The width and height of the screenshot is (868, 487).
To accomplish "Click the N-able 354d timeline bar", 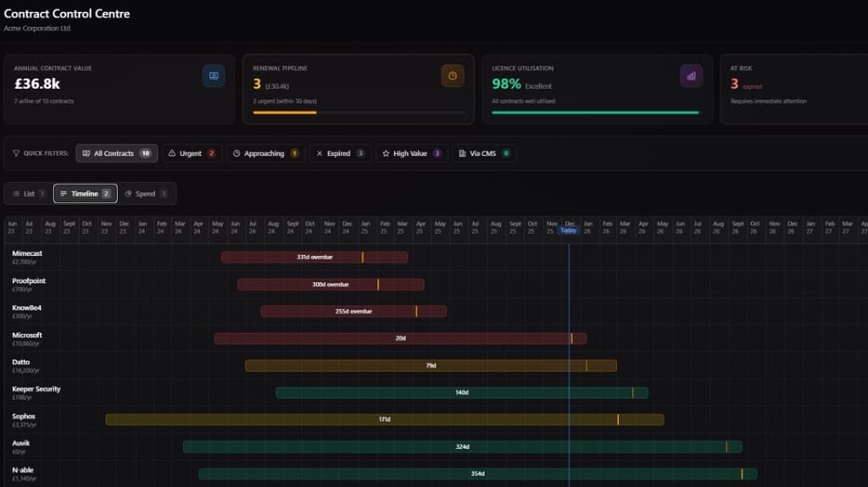I will click(x=478, y=473).
